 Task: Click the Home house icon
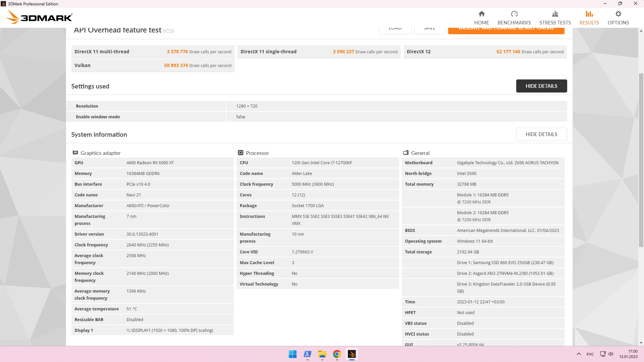(481, 14)
